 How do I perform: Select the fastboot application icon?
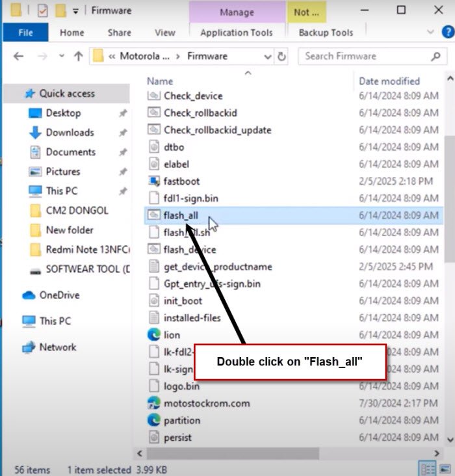pos(154,181)
